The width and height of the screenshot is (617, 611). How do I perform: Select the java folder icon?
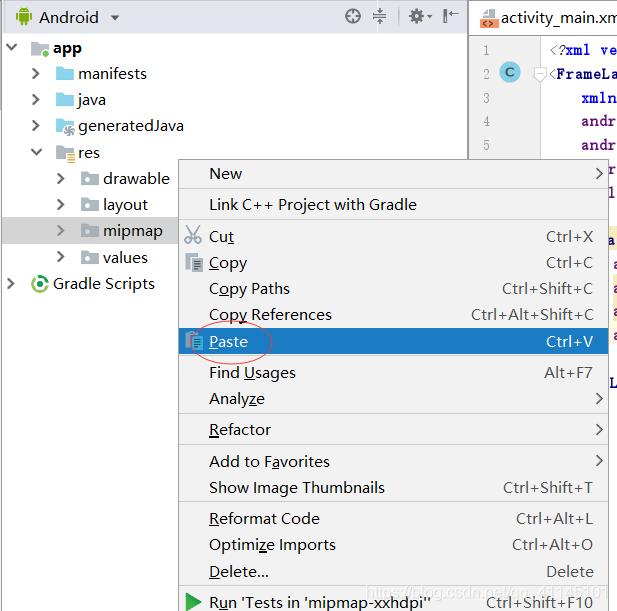pos(65,100)
